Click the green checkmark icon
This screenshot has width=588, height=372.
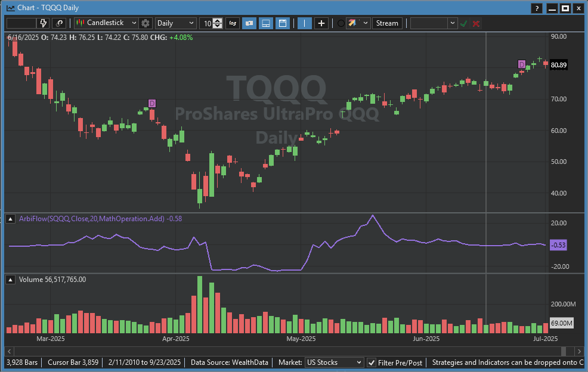pyautogui.click(x=463, y=23)
